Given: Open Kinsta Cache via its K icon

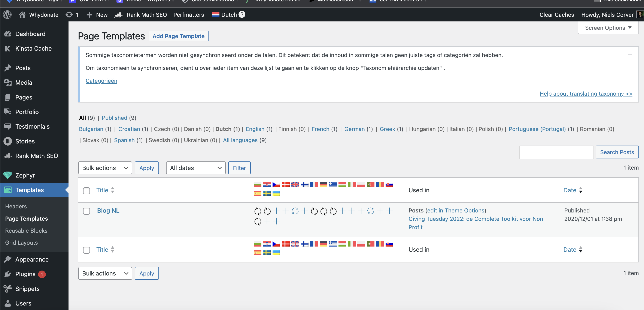Looking at the screenshot, I should coord(8,48).
